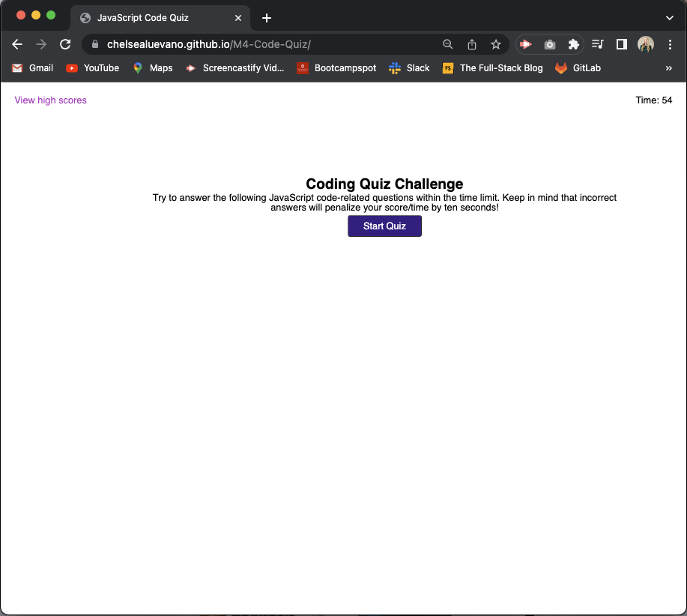Click the browser profile avatar
Screen dimensions: 687x616
(x=646, y=44)
